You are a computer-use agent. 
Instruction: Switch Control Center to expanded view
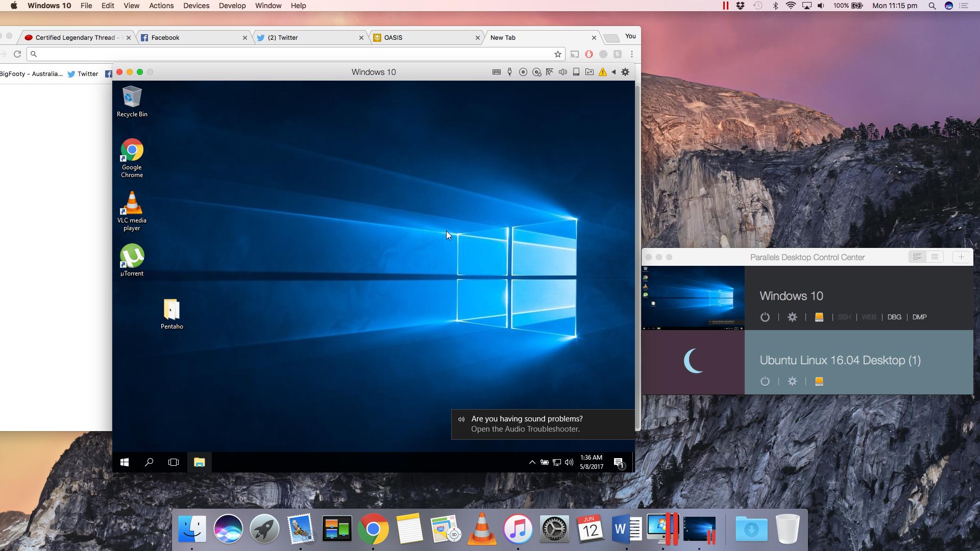(x=917, y=257)
